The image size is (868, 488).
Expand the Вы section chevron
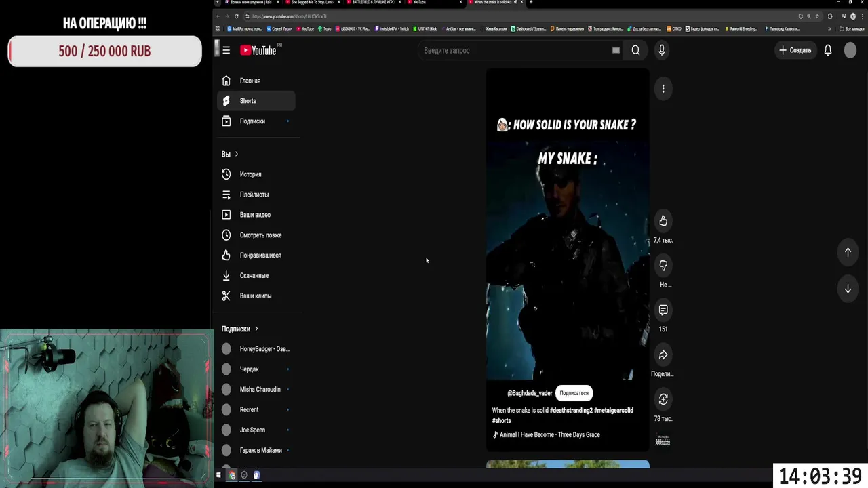click(236, 155)
